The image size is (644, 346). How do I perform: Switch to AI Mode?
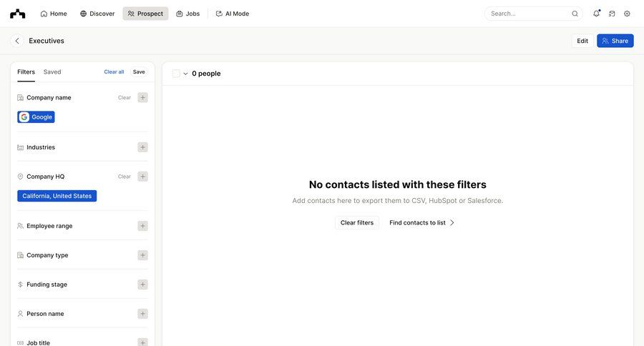click(x=233, y=14)
